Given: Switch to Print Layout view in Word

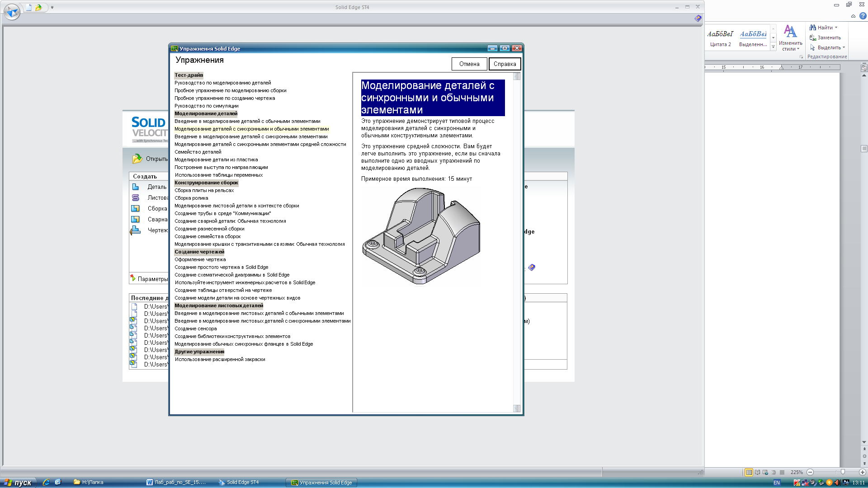Looking at the screenshot, I should [x=749, y=472].
